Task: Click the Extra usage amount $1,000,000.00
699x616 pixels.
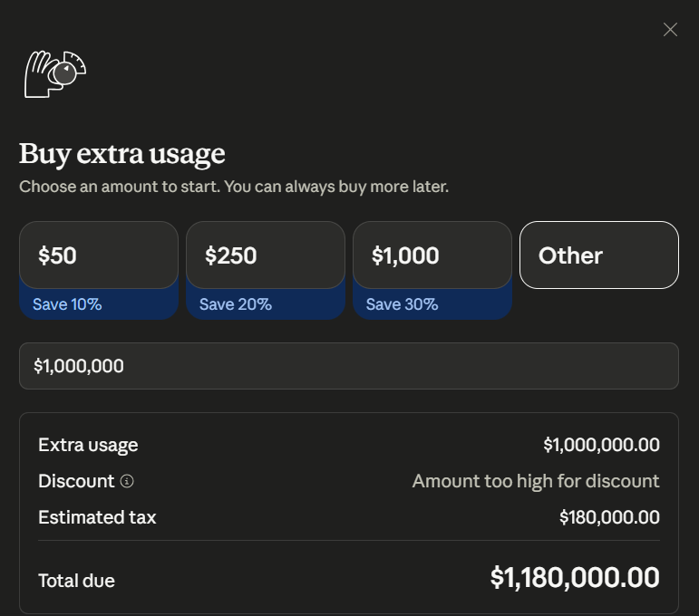Action: [601, 445]
